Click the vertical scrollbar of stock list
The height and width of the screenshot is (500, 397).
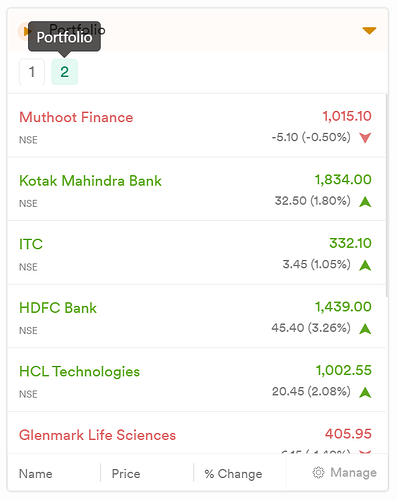click(x=387, y=195)
